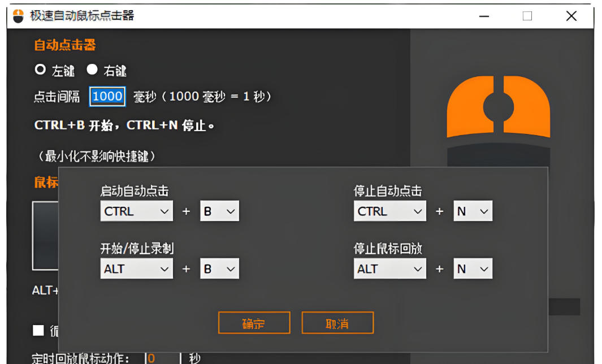Viewport: 602px width, 364px height.
Task: Click the 1000 click interval input field
Action: [107, 96]
